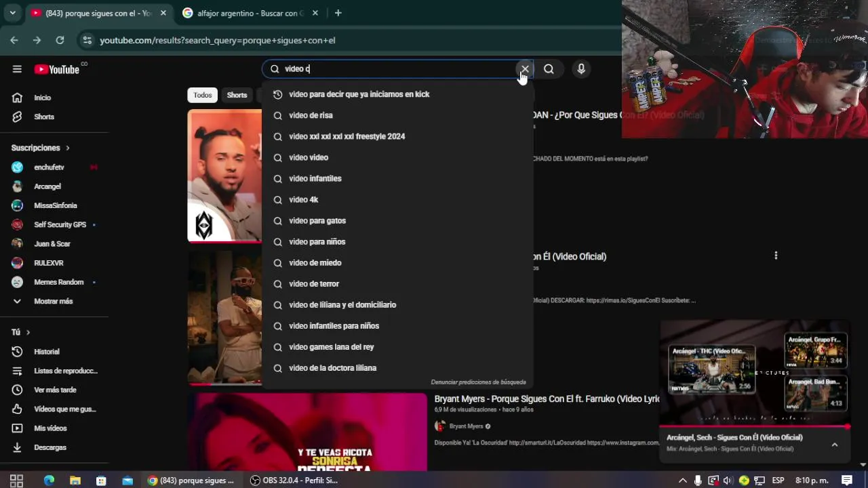868x488 pixels.
Task: Open the tab search dropdown arrow
Action: pos(12,13)
